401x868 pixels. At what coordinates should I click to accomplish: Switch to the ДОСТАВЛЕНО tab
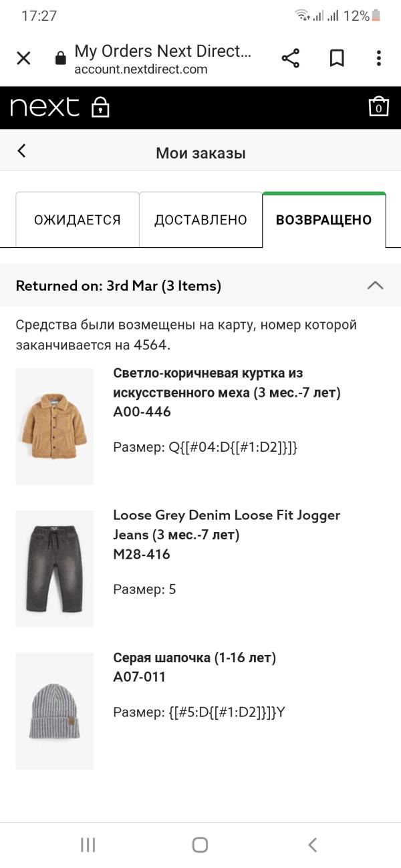[x=200, y=220]
